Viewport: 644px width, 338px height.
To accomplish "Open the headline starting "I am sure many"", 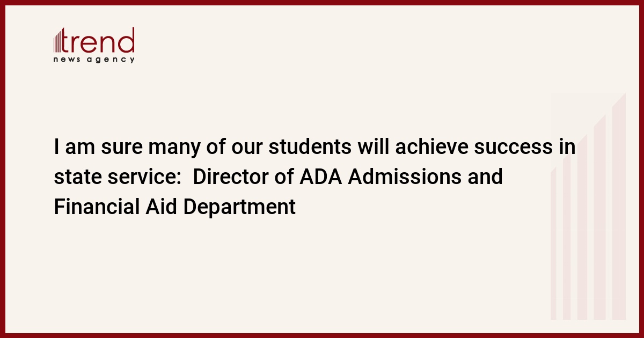I will click(x=314, y=177).
